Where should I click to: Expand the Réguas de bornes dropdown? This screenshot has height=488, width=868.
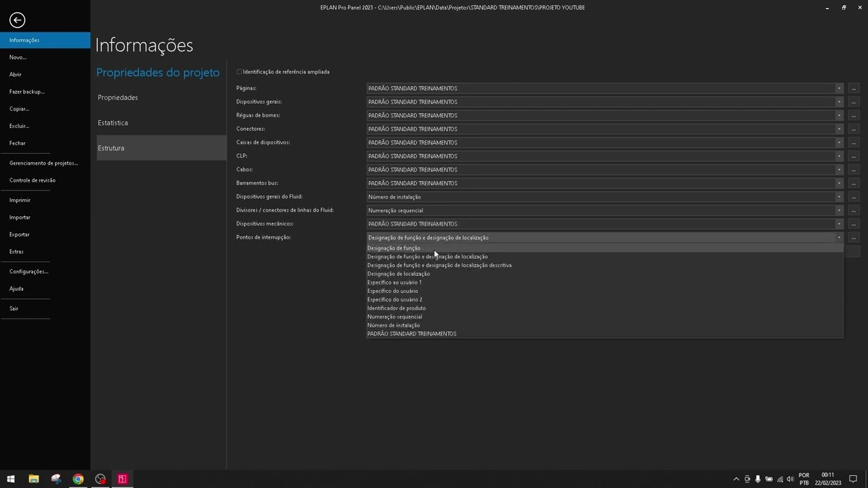(x=839, y=115)
